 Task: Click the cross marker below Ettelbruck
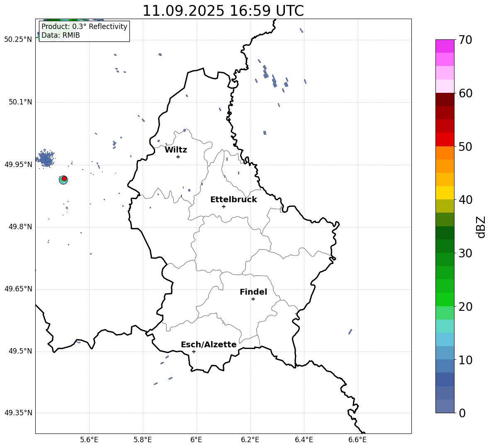224,206
